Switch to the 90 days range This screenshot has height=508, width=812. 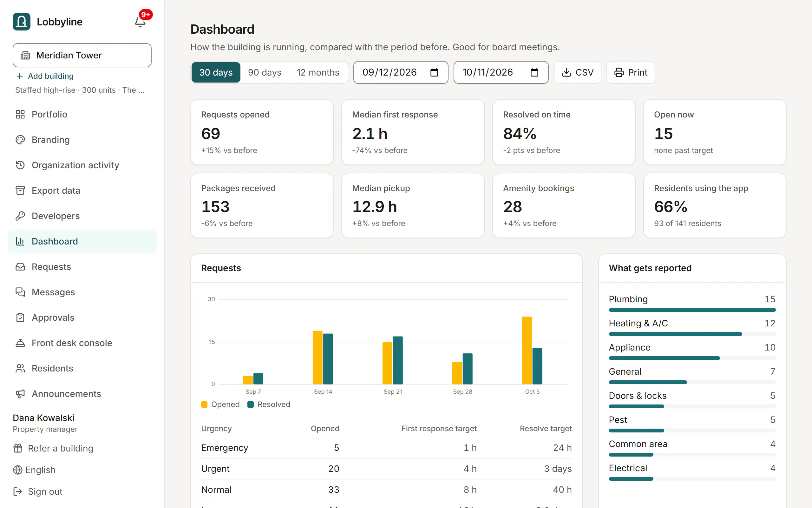(x=265, y=72)
